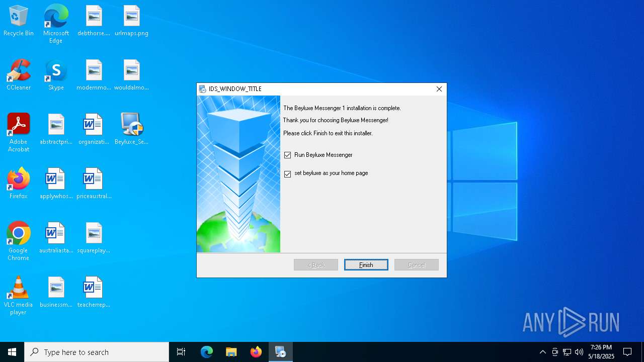The height and width of the screenshot is (362, 644).
Task: Select the squareplay image file icon
Action: pyautogui.click(x=94, y=238)
